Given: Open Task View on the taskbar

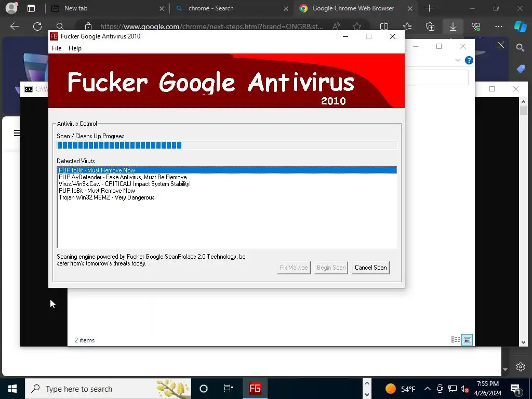Looking at the screenshot, I should (229, 389).
